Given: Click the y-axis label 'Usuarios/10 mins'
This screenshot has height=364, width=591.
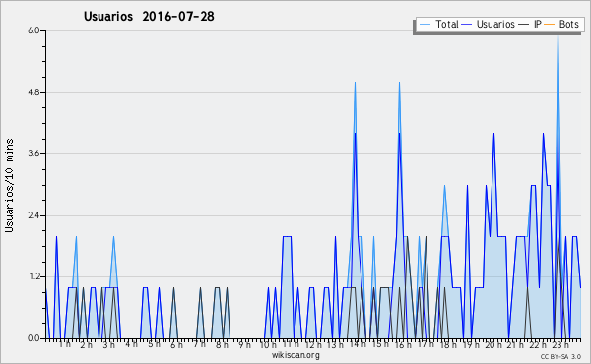Looking at the screenshot, I should point(9,186).
